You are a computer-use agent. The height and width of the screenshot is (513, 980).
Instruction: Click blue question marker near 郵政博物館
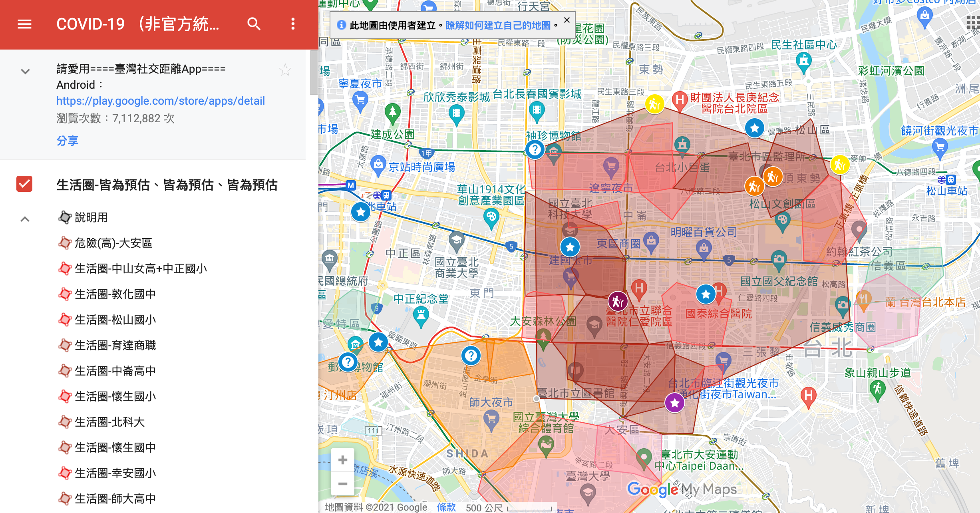(348, 362)
